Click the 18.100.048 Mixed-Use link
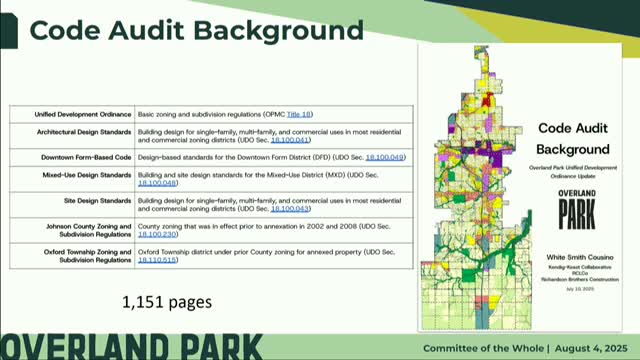The height and width of the screenshot is (360, 640). (157, 183)
